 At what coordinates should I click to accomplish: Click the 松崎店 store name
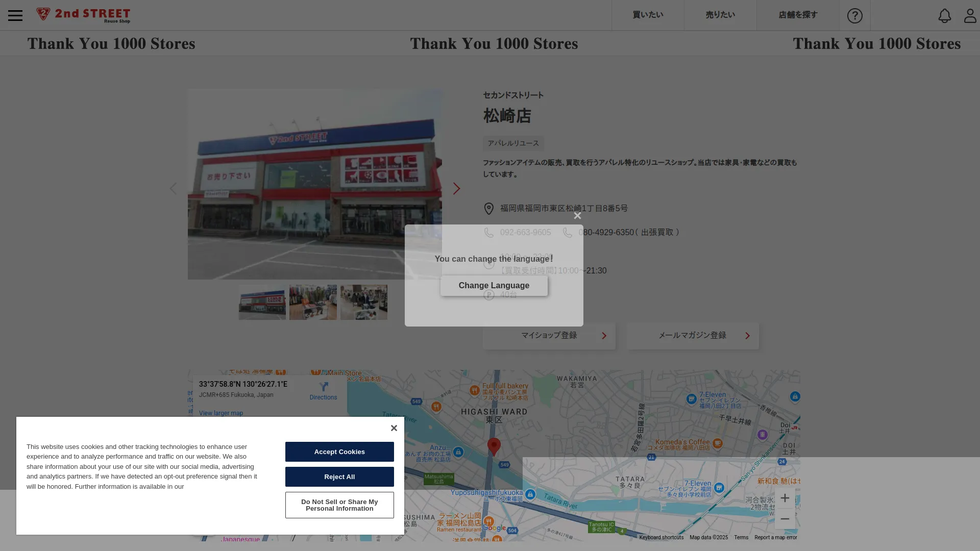pos(507,116)
